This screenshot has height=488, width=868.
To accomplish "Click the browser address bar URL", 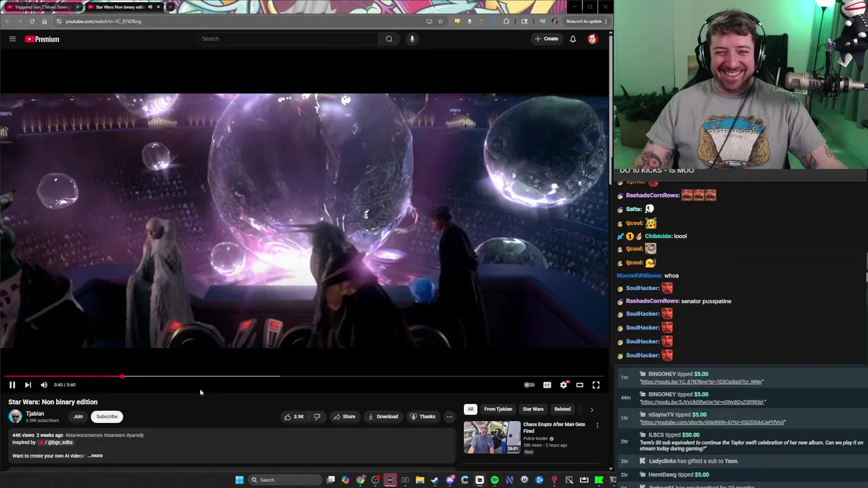I will (103, 21).
